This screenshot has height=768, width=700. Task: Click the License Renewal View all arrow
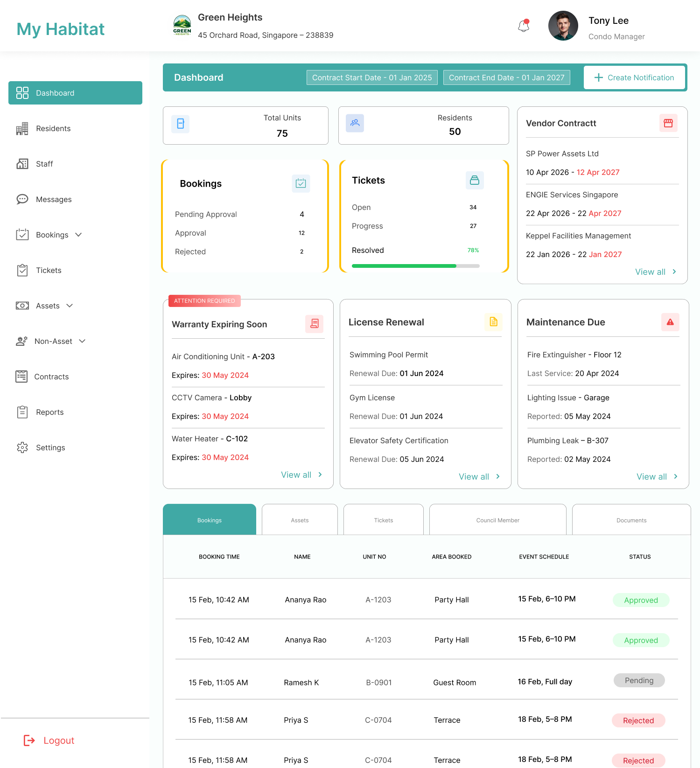498,476
